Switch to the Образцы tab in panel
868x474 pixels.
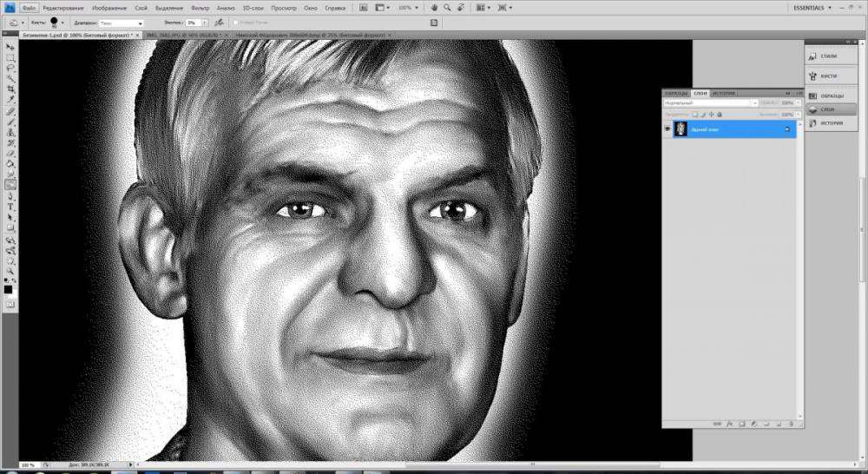(x=675, y=93)
